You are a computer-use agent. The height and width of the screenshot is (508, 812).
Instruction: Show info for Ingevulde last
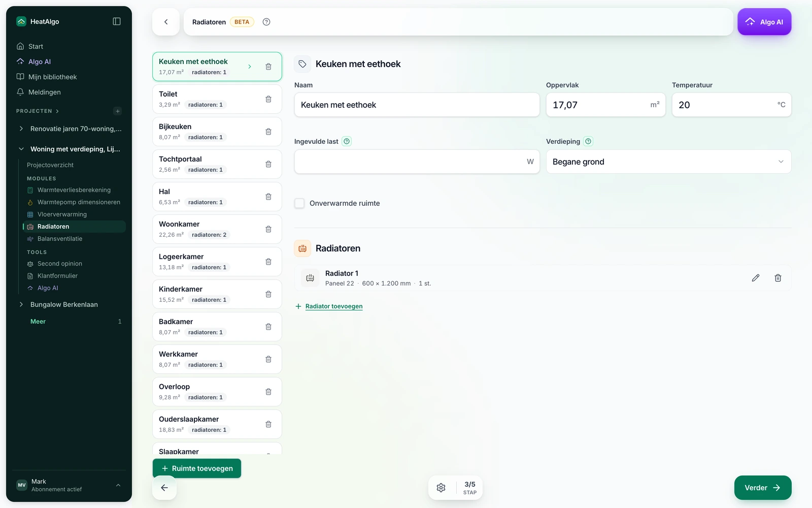(347, 141)
